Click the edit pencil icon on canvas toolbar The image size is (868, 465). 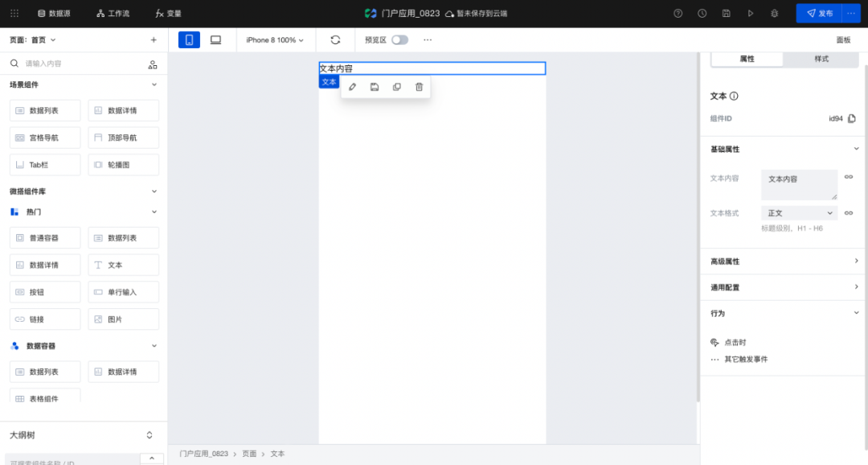tap(352, 87)
